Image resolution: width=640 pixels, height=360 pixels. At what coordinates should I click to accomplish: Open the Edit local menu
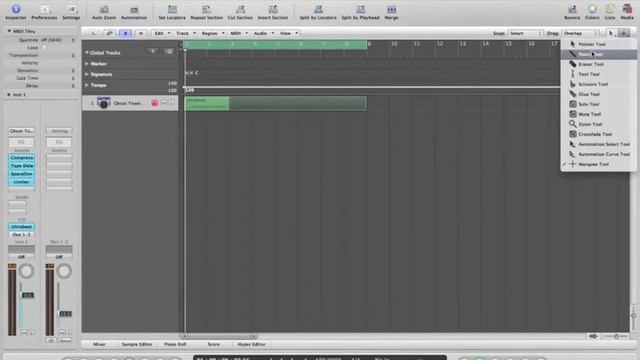point(162,33)
